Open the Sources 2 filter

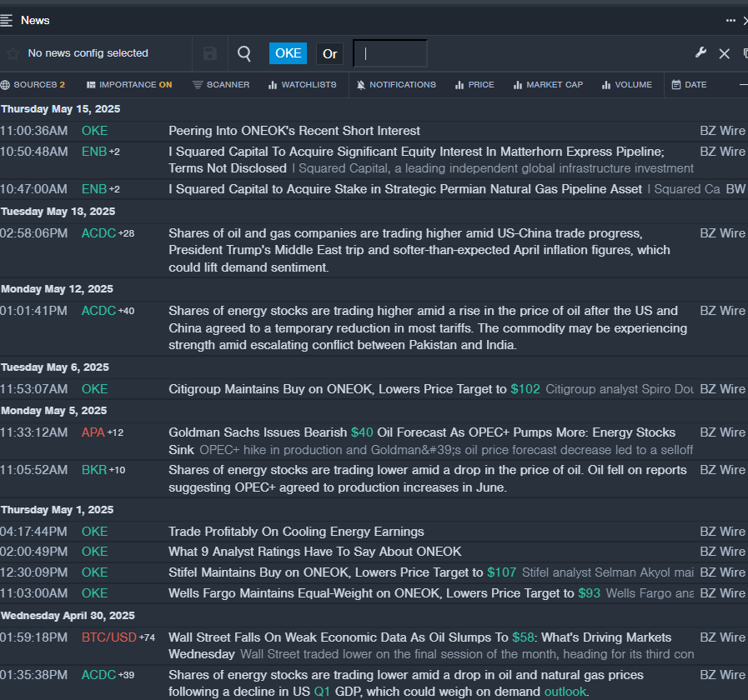click(x=33, y=85)
